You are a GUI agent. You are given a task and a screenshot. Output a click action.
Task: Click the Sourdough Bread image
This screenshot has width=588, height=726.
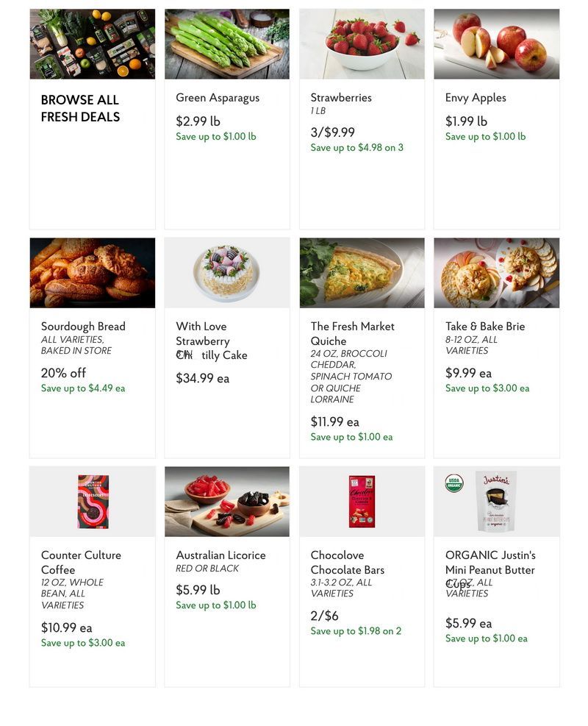[92, 273]
